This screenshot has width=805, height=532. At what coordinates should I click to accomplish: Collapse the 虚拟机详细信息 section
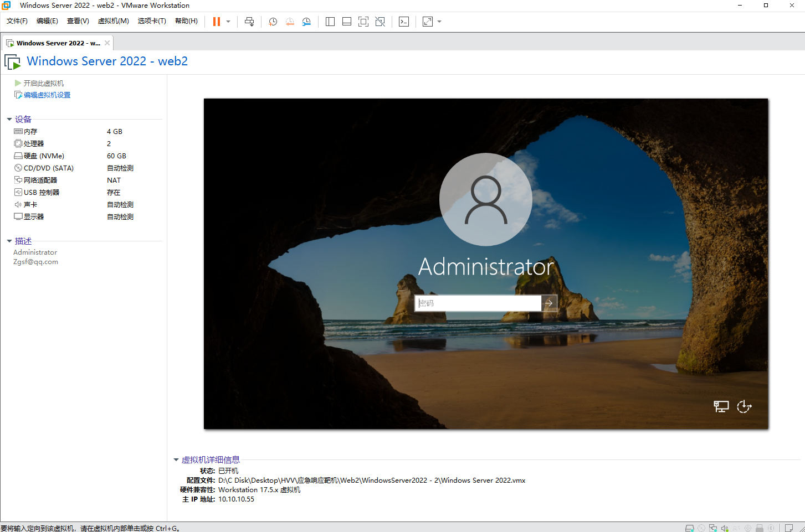tap(176, 459)
